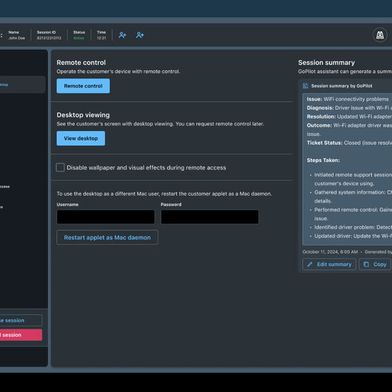Enable Disable wallpaper and visual effects checkbox
392x392 pixels.
tap(60, 167)
